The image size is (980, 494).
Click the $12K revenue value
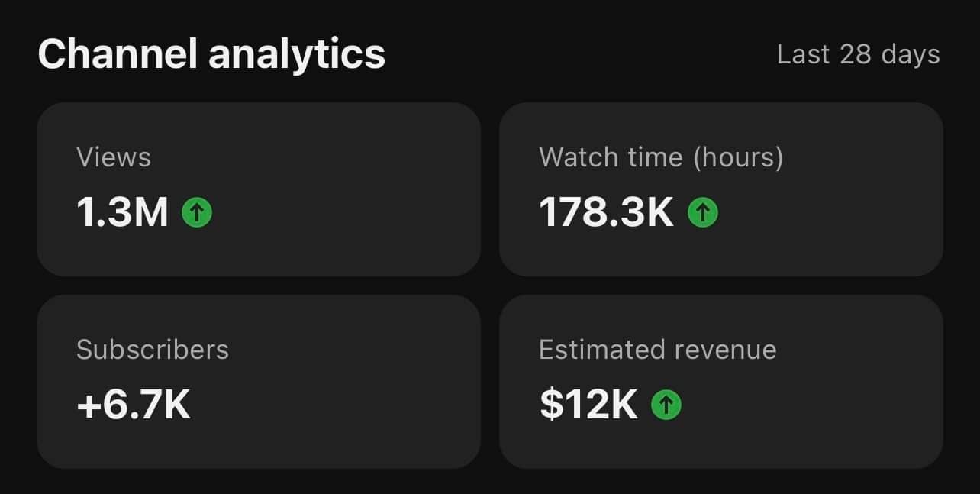(588, 405)
